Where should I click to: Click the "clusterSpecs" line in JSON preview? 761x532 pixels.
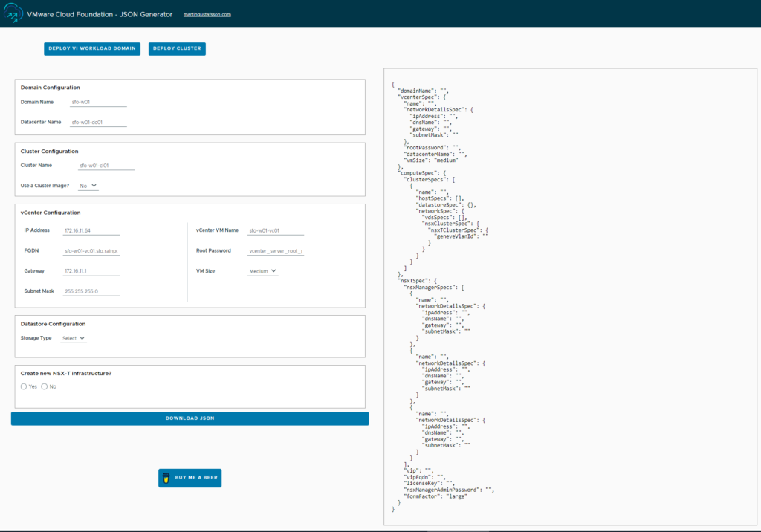point(430,180)
